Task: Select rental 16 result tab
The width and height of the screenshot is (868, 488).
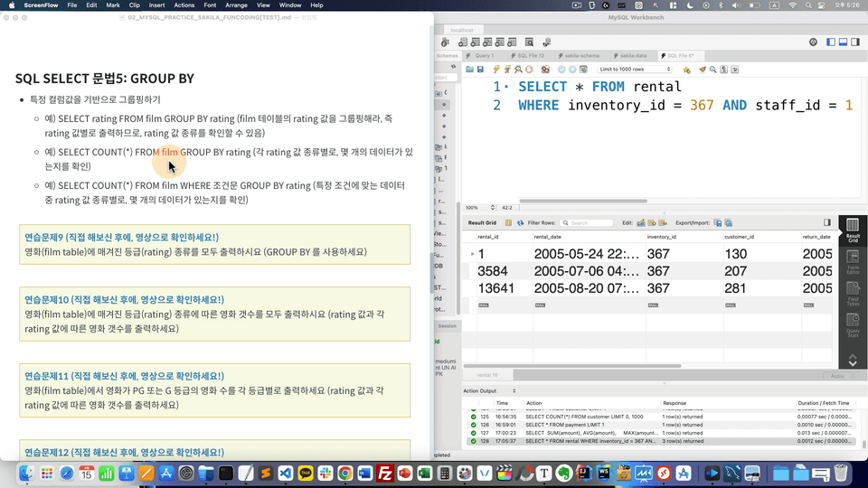Action: click(487, 375)
